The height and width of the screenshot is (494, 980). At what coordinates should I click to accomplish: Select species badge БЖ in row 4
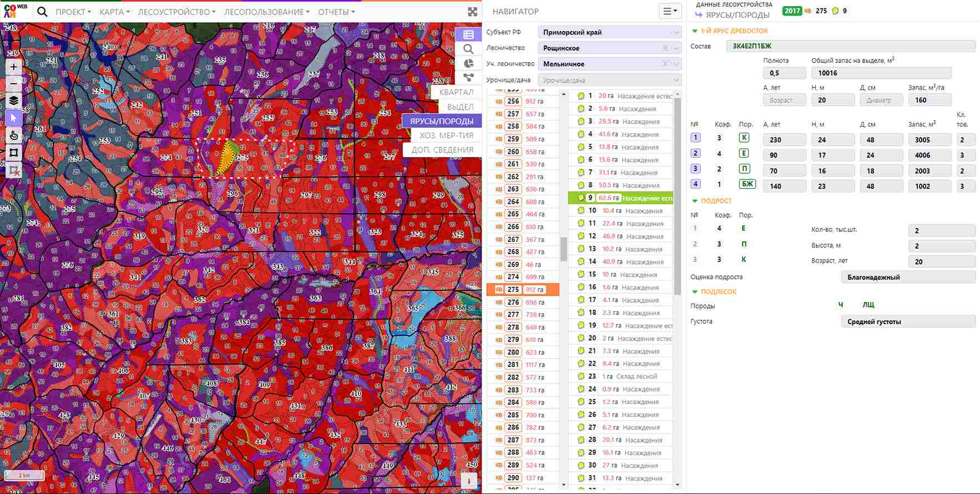pyautogui.click(x=747, y=184)
